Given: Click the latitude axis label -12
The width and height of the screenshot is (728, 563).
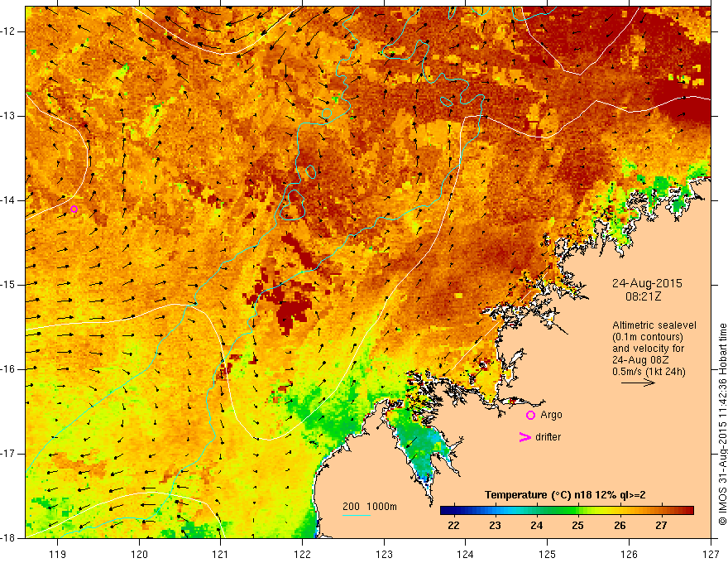Looking at the screenshot, I should pyautogui.click(x=8, y=31).
